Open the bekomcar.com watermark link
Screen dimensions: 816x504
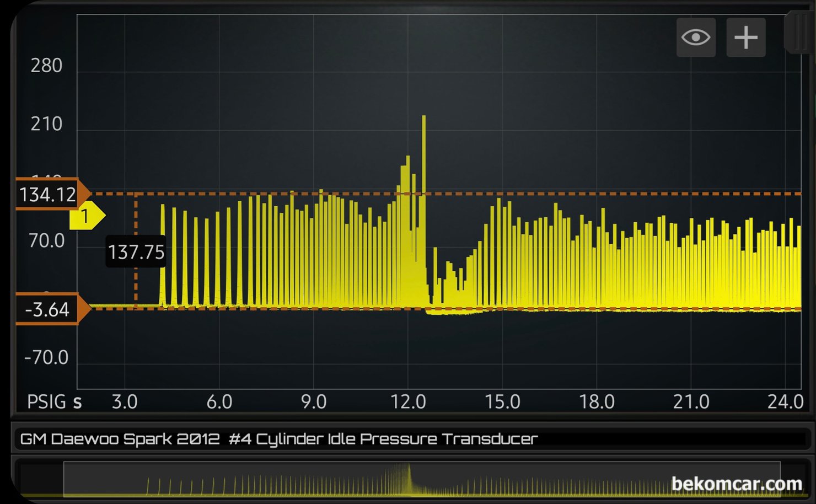tap(736, 484)
